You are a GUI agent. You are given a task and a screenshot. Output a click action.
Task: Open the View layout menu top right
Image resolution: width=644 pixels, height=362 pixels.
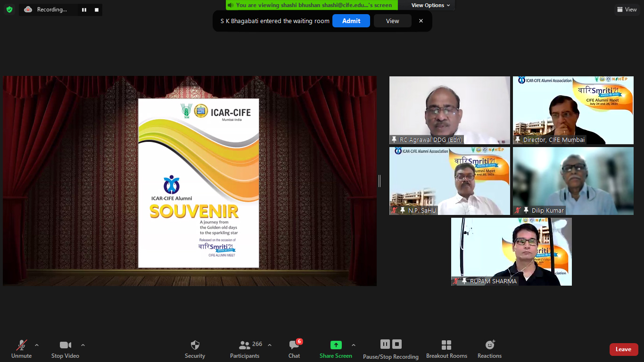coord(627,9)
